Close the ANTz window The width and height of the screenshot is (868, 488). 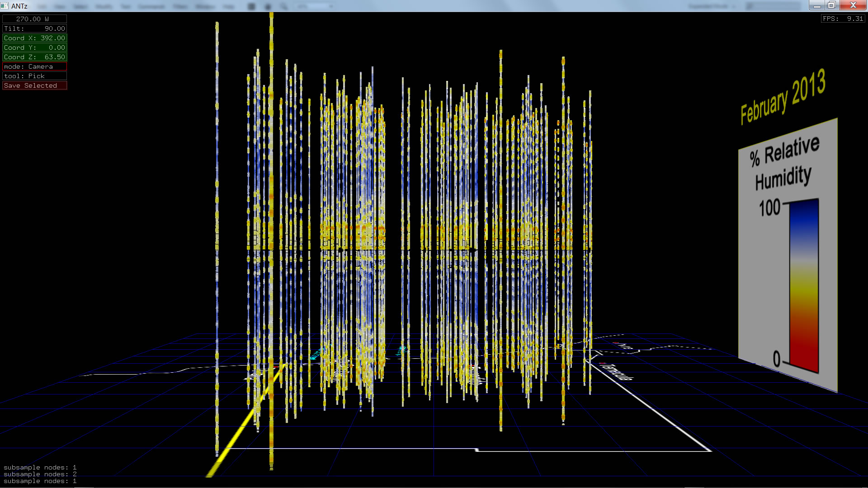tap(853, 5)
